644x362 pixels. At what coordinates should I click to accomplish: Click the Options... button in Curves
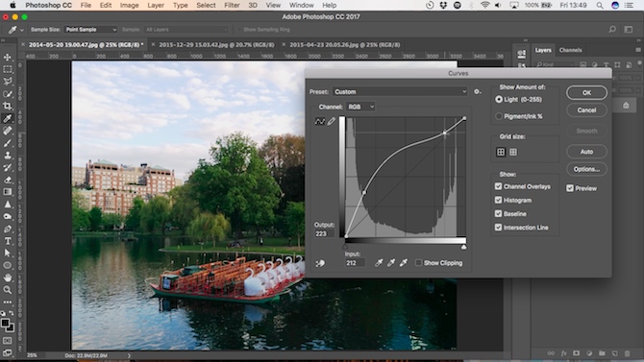(x=586, y=169)
